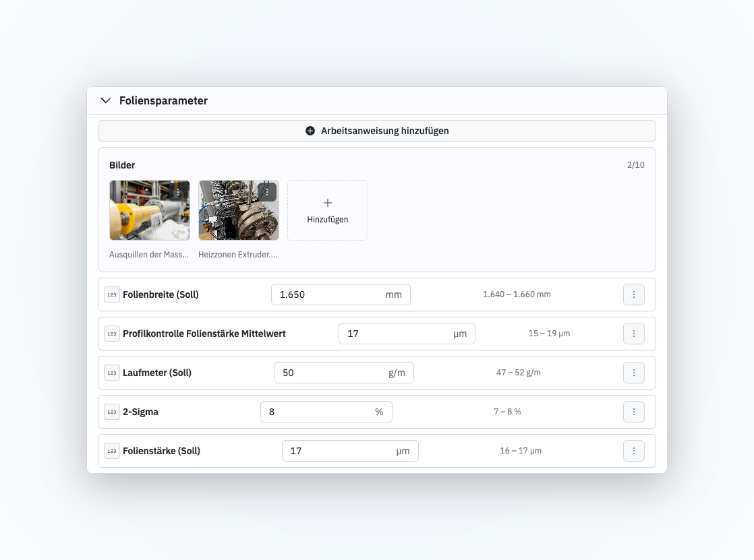
Task: Open more options for Folienbreite (Soll) row
Action: pyautogui.click(x=634, y=294)
